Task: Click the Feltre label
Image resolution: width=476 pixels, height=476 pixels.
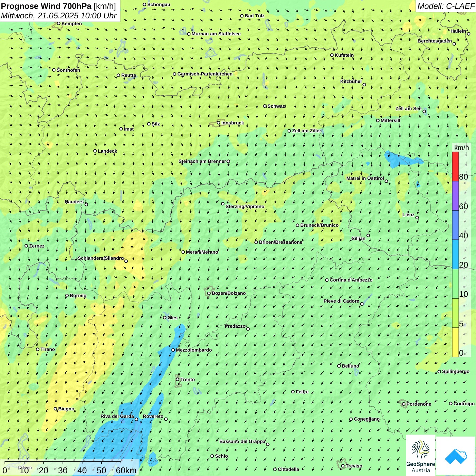Action: pos(302,392)
